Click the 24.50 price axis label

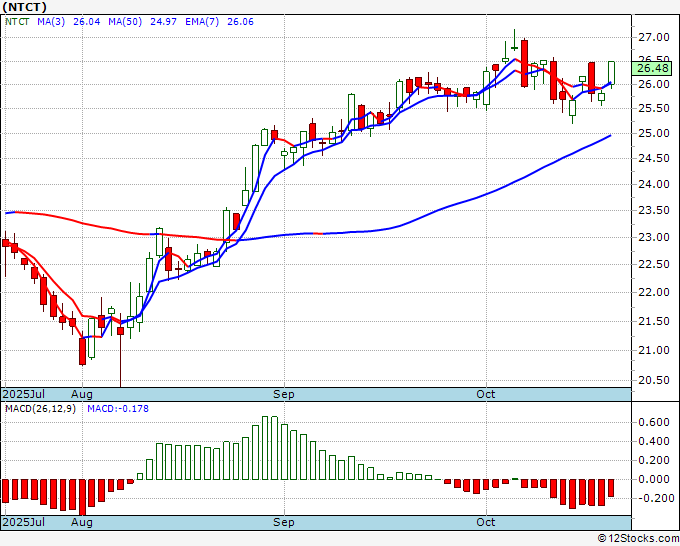pos(654,158)
